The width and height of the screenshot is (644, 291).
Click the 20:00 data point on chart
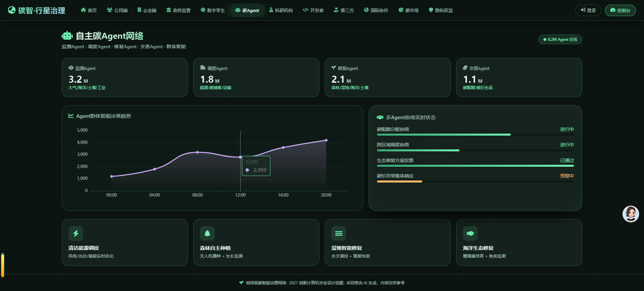point(326,140)
